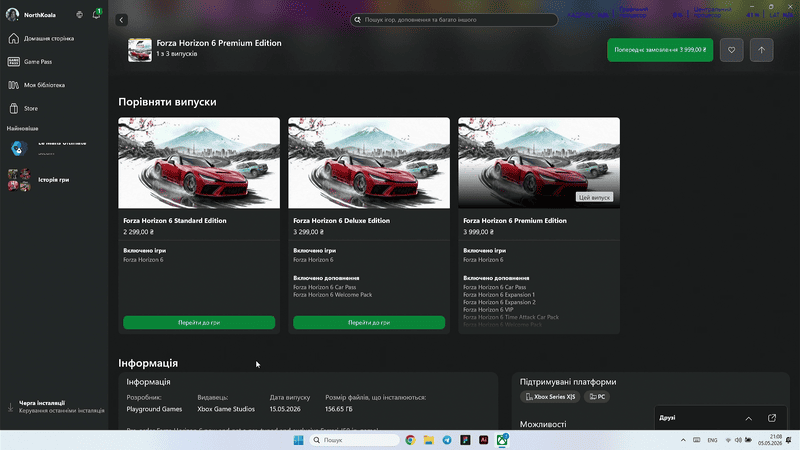Click the price 2 299,00 ₴
This screenshot has height=450, width=800.
point(138,232)
